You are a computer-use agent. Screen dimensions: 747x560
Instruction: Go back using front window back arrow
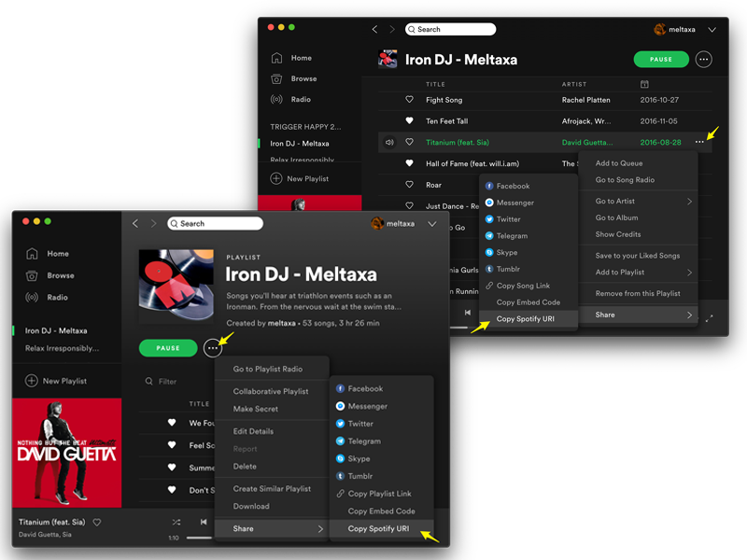[135, 223]
